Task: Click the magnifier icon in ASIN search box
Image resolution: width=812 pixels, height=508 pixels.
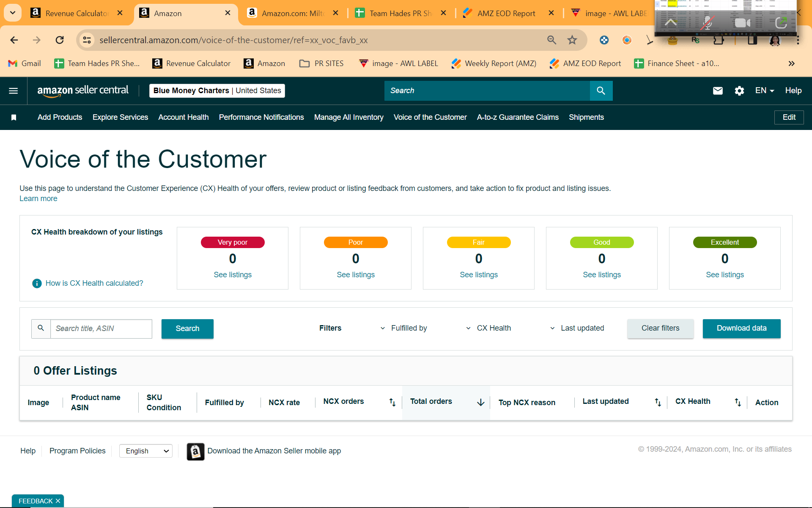Action: click(41, 329)
